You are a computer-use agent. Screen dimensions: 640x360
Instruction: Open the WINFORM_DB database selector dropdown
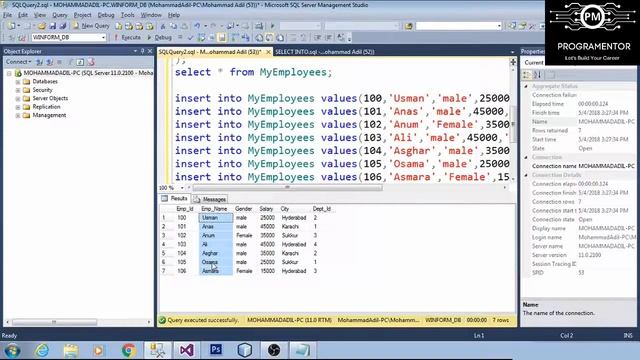[x=103, y=38]
